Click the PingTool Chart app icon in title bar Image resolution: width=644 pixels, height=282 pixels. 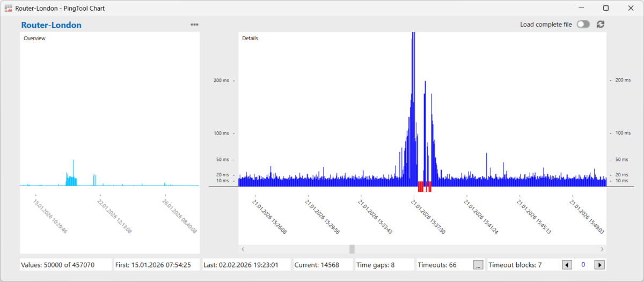(8, 8)
